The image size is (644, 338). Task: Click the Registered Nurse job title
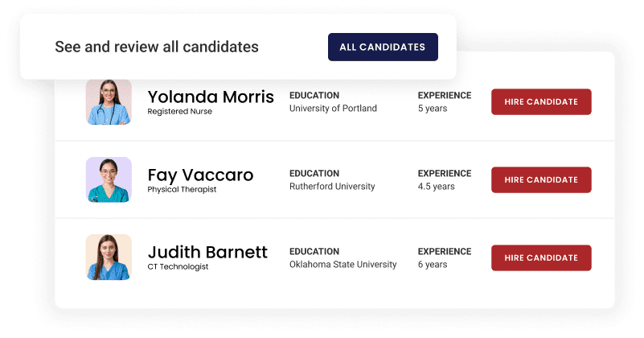(180, 112)
